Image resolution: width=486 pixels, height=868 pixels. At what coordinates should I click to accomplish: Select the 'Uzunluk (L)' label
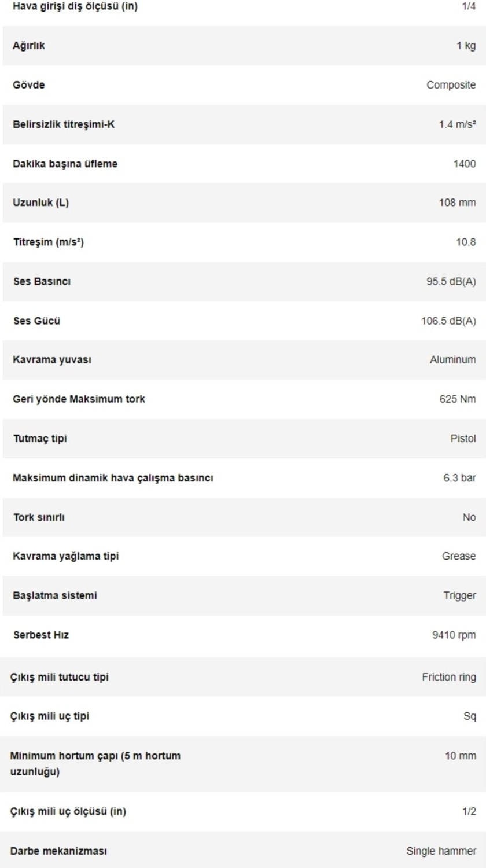pyautogui.click(x=41, y=203)
